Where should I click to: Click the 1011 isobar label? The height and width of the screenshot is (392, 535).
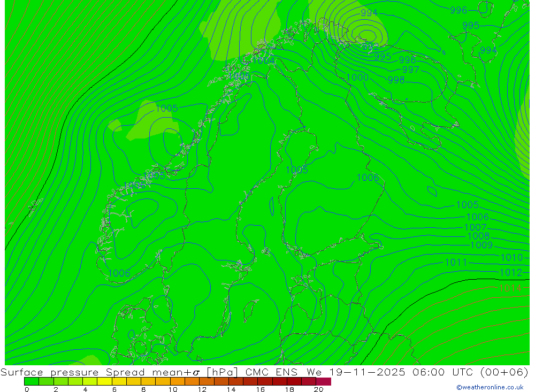(456, 263)
